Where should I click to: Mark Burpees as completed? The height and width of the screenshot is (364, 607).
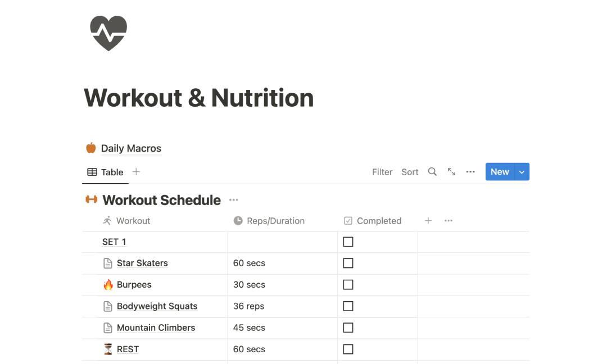click(348, 285)
